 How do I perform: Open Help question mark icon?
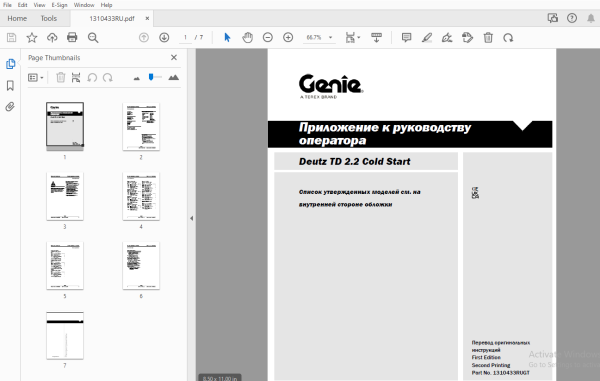click(x=572, y=18)
